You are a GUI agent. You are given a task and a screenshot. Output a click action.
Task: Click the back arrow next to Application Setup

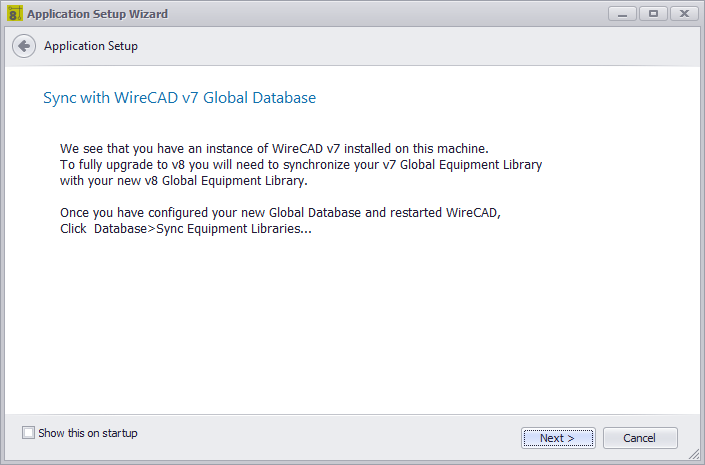click(x=24, y=46)
